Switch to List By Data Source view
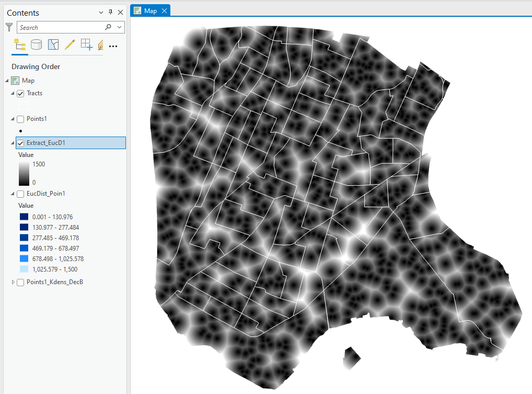Screen dimensions: 532x394 [x=36, y=44]
